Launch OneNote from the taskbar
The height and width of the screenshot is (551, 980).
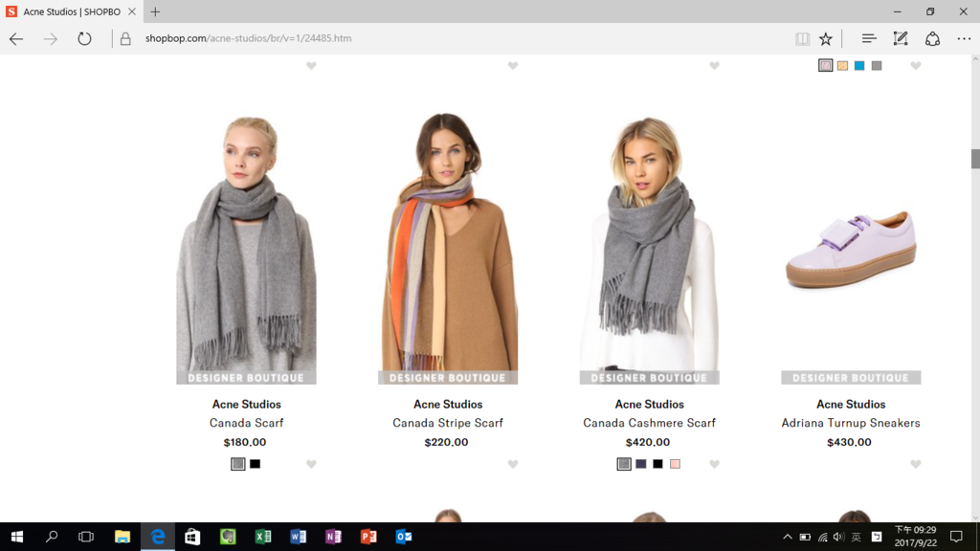tap(333, 537)
